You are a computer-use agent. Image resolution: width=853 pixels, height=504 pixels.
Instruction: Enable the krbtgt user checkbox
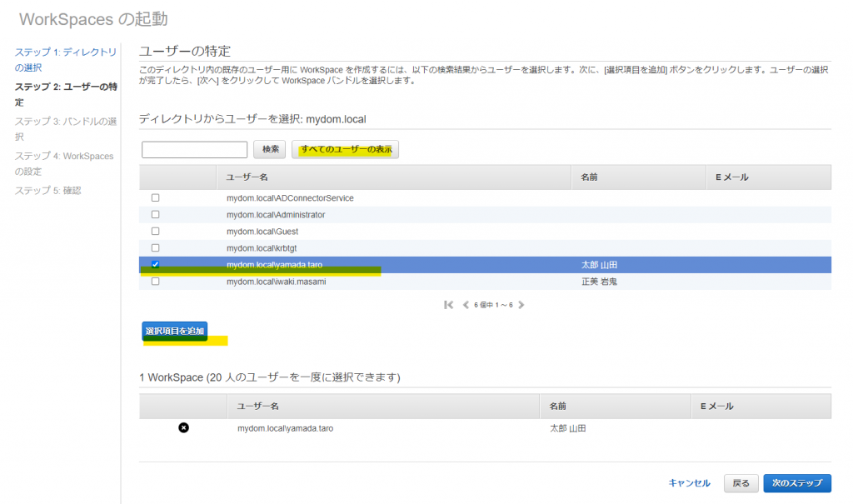(x=155, y=248)
